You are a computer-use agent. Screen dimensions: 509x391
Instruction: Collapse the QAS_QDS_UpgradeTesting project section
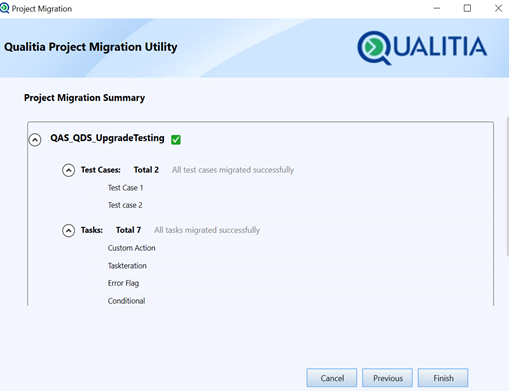point(35,140)
